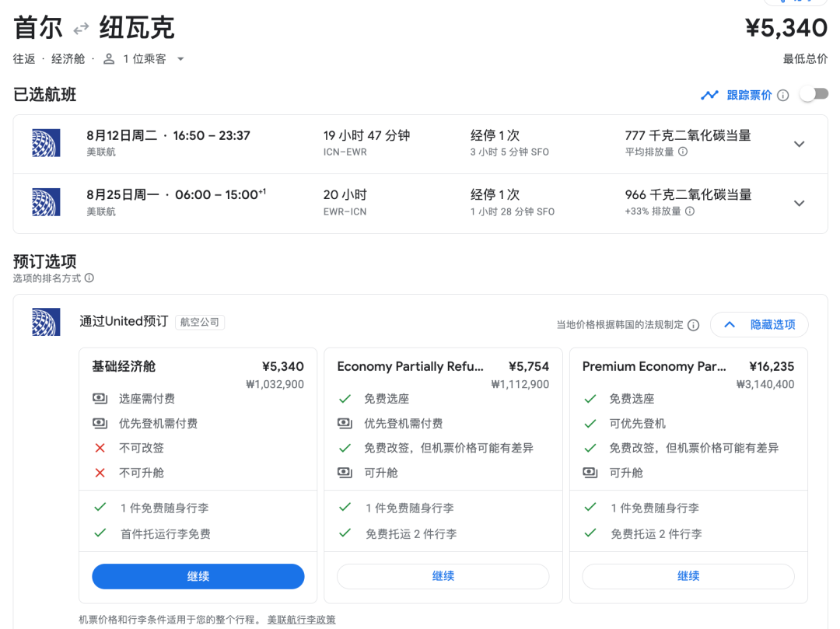The image size is (840, 629).
Task: Expand the August 25 return flight details
Action: (799, 203)
